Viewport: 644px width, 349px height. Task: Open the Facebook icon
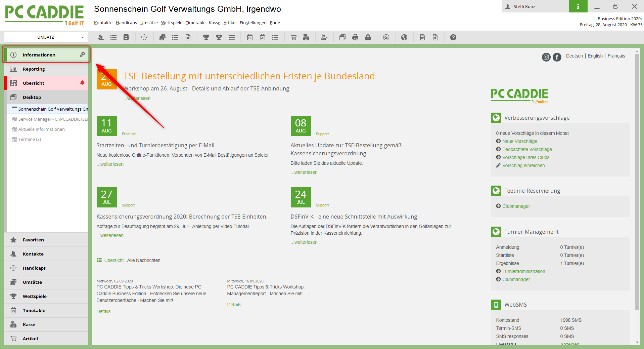[x=557, y=57]
